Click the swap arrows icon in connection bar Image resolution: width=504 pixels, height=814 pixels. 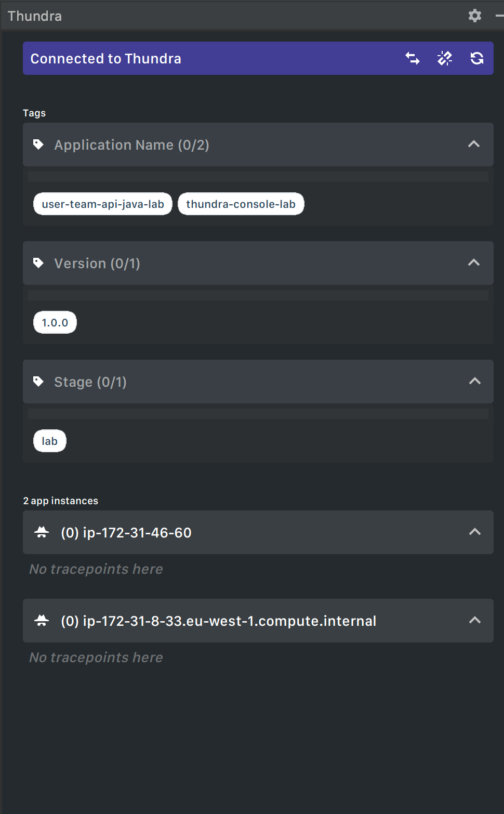pos(413,58)
